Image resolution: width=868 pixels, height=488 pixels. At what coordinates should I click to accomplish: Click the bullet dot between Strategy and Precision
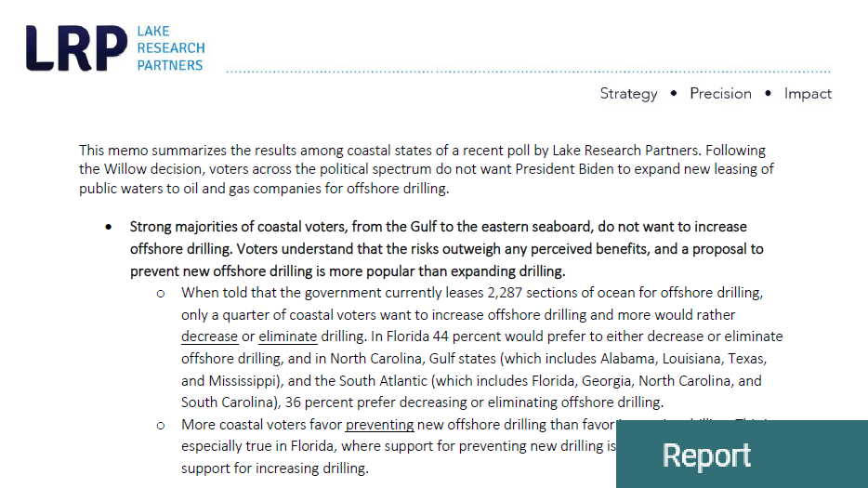point(674,93)
